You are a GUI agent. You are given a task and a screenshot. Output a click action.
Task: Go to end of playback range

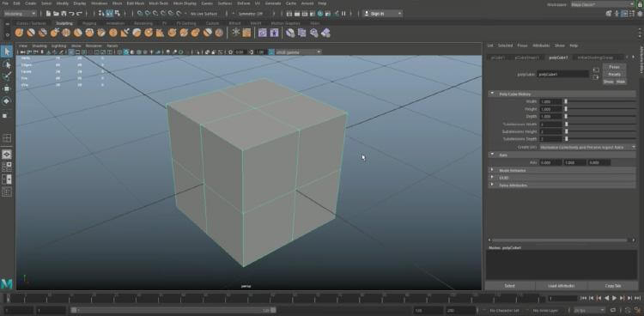tap(637, 298)
